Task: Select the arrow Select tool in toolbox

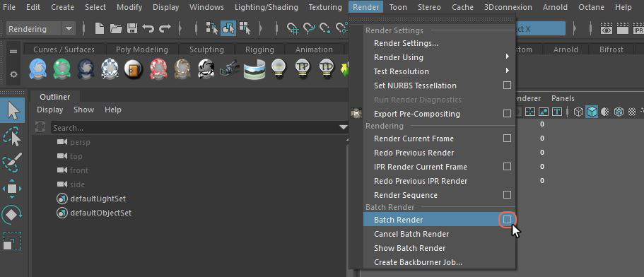Action: point(13,110)
